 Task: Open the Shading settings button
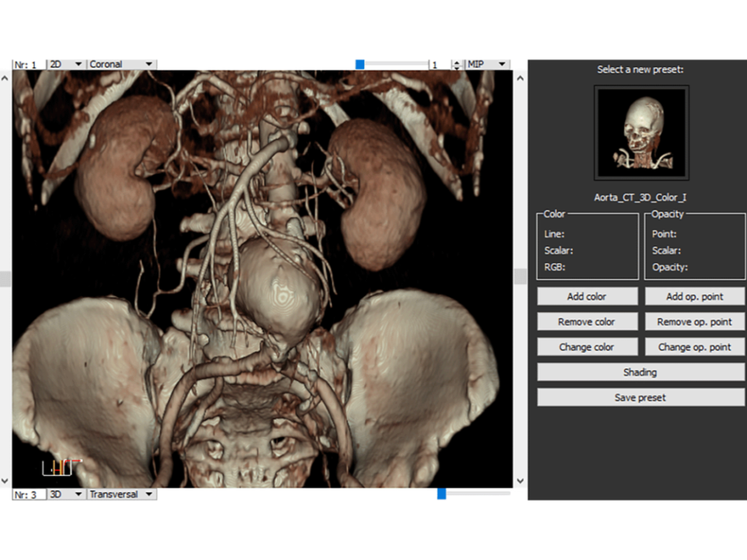point(640,373)
